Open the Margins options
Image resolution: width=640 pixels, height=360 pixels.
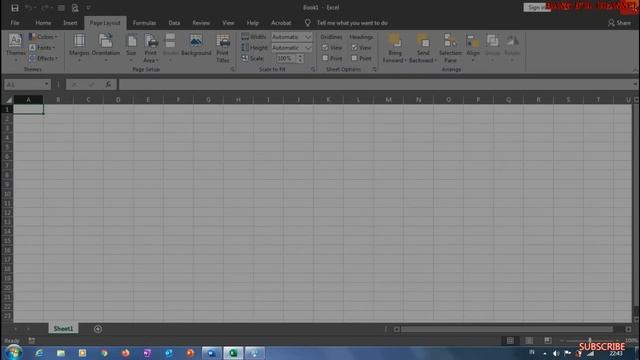[x=79, y=48]
